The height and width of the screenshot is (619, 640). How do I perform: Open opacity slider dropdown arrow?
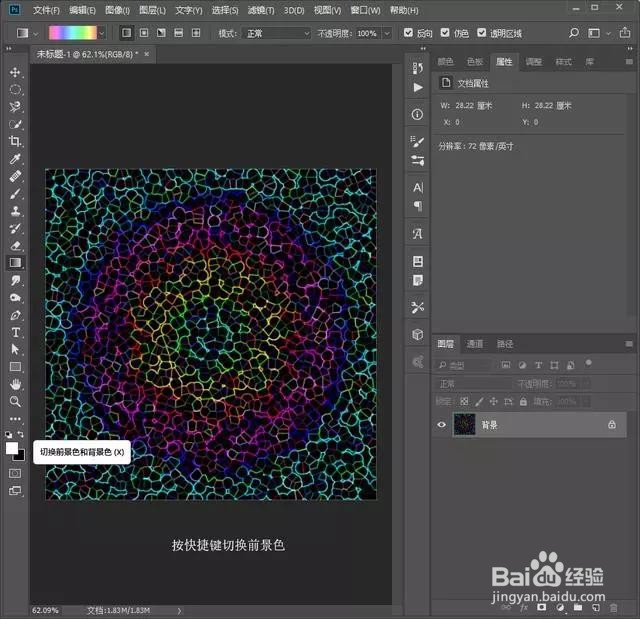tap(387, 33)
